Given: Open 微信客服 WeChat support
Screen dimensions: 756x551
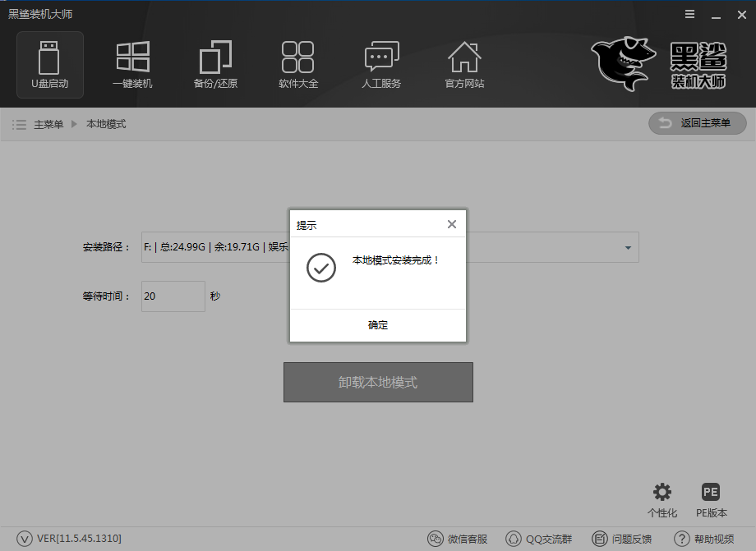Looking at the screenshot, I should pyautogui.click(x=458, y=539).
